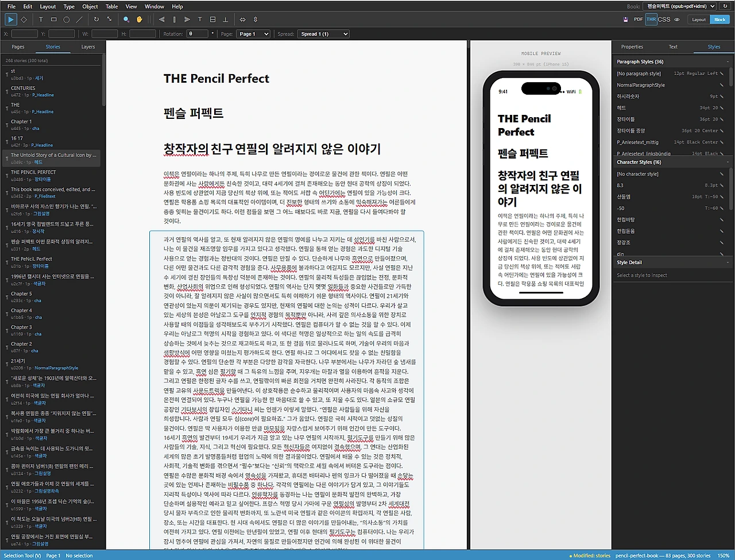Open the Spread 1 (1) dropdown

[323, 34]
